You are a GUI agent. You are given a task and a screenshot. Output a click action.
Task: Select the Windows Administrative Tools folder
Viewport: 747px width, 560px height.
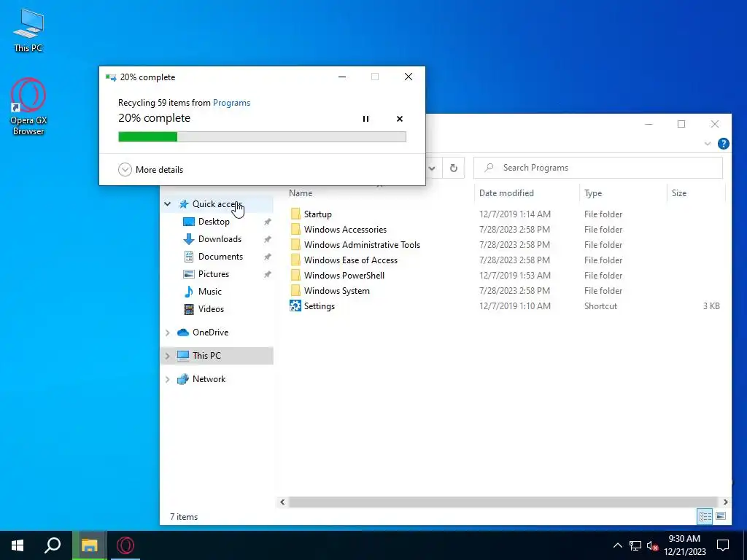point(362,245)
